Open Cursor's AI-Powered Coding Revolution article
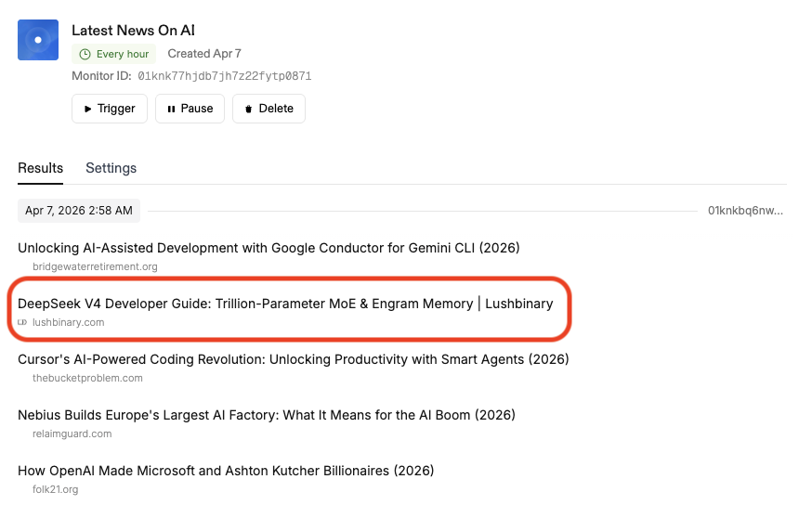 (293, 359)
